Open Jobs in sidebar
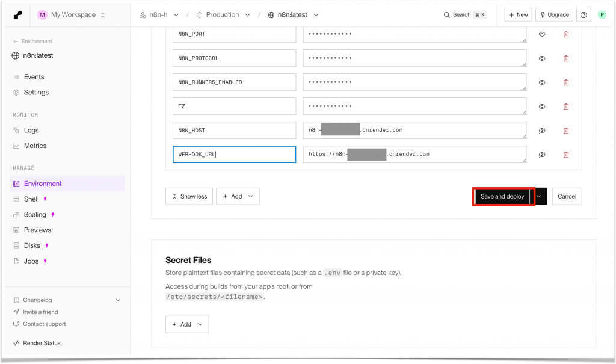 (x=31, y=261)
